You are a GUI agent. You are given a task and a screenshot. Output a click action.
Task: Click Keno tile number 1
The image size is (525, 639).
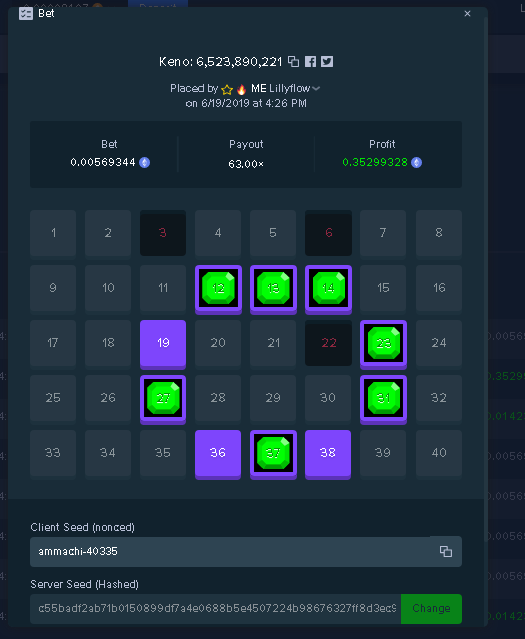point(53,233)
